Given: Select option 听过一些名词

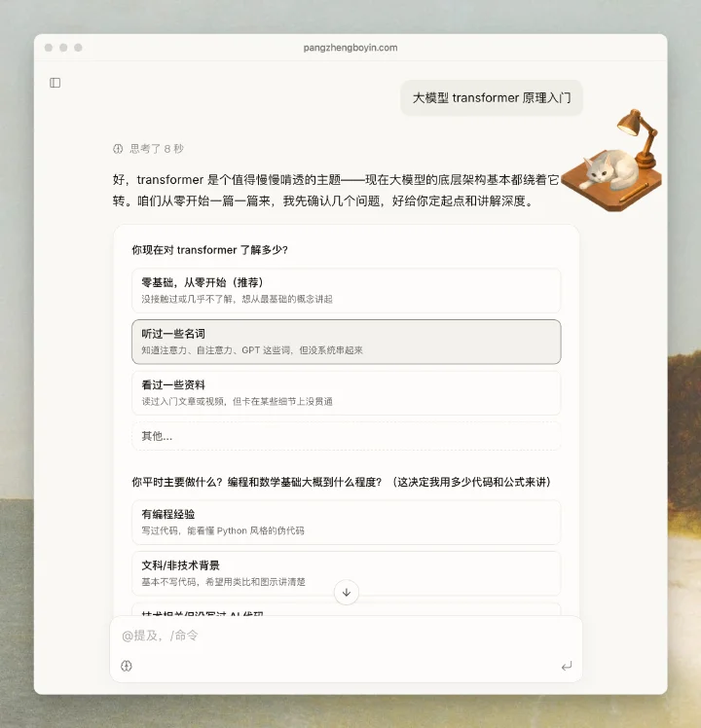Looking at the screenshot, I should [346, 342].
